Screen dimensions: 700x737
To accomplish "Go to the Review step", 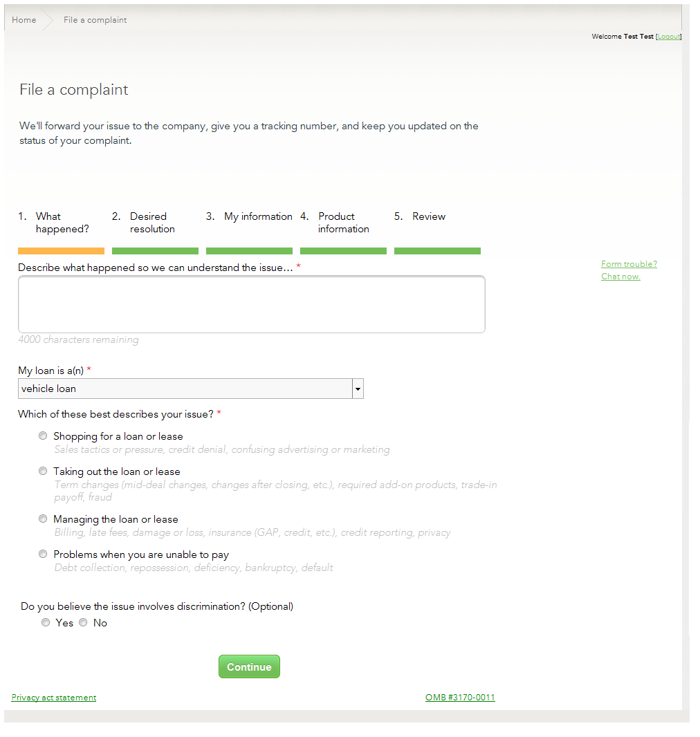I will [x=429, y=216].
